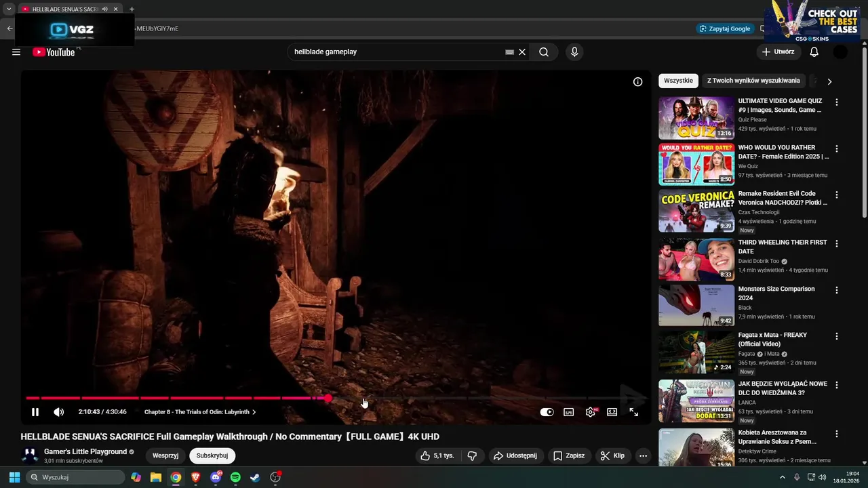This screenshot has height=488, width=868.
Task: Open Discord from the taskbar
Action: 216,477
